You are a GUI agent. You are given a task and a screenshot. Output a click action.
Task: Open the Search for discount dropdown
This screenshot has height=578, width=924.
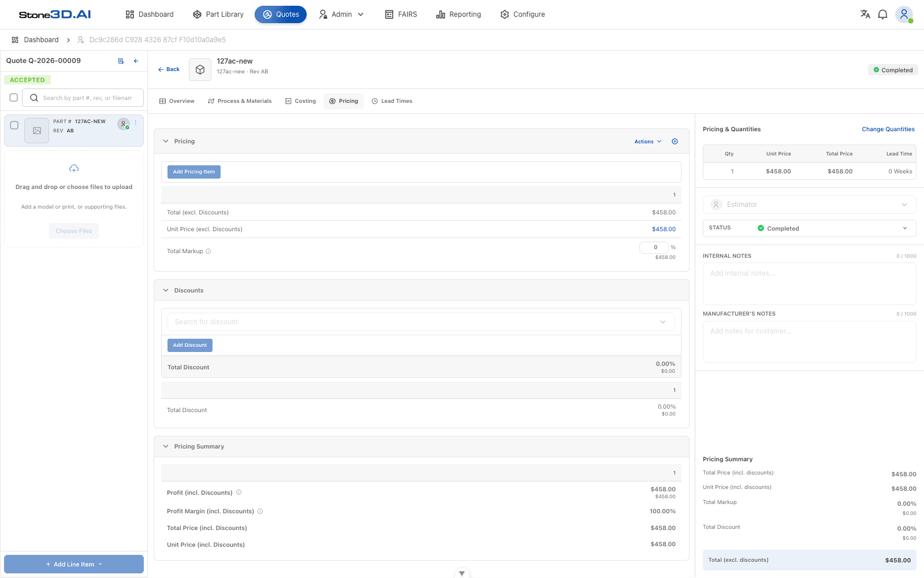click(x=421, y=322)
